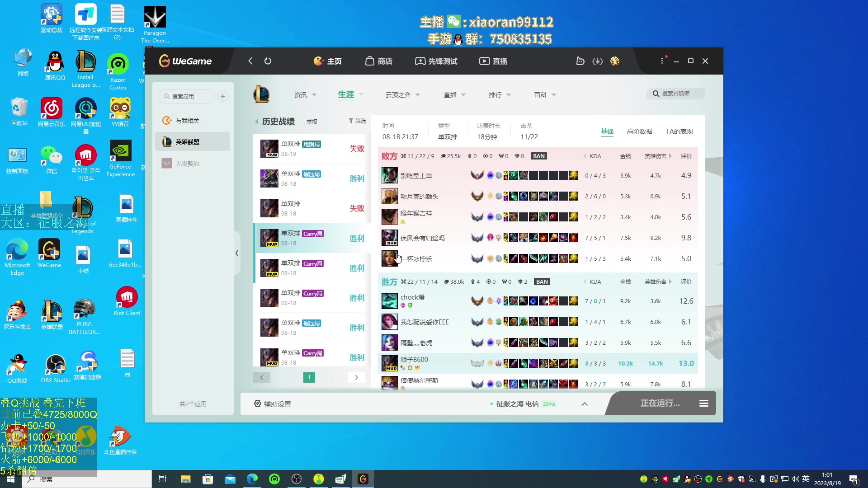Open the Windows Start menu

point(11,479)
